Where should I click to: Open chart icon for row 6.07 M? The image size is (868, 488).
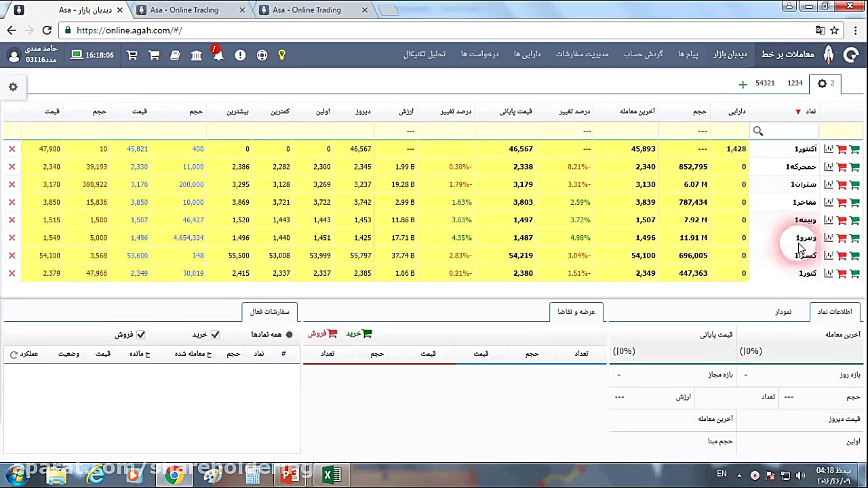click(x=829, y=184)
